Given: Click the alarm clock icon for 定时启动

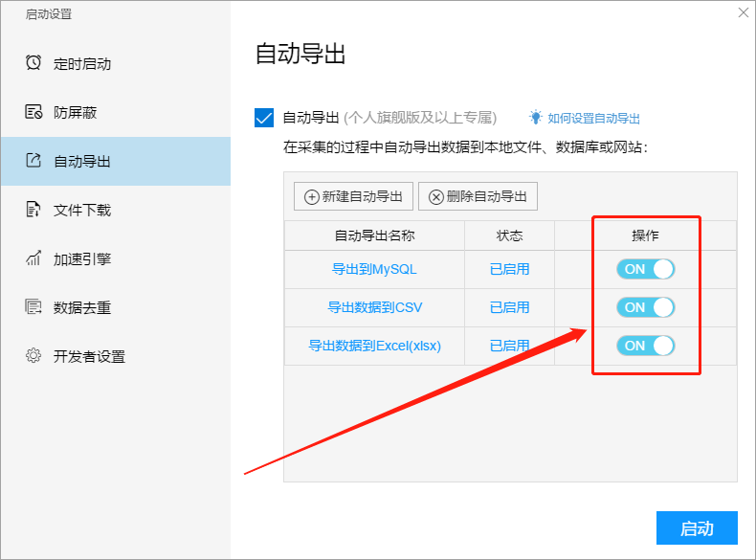Looking at the screenshot, I should pyautogui.click(x=33, y=63).
